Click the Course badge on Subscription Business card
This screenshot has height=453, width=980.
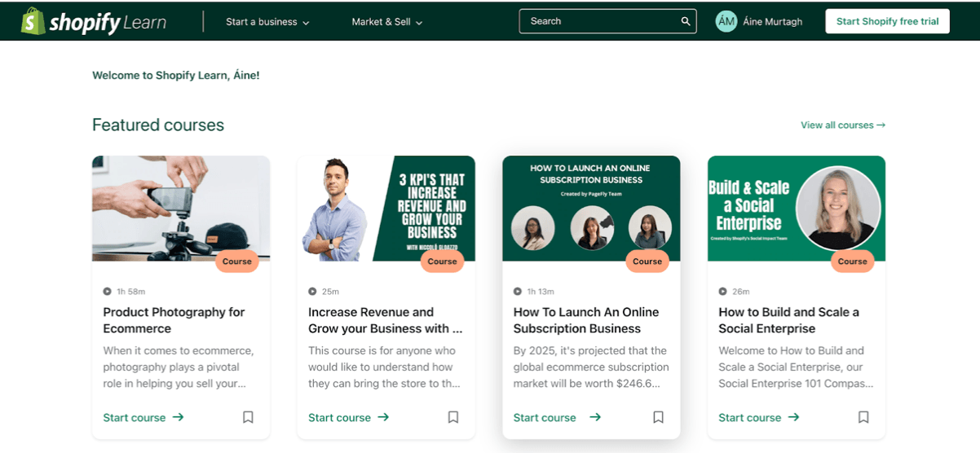coord(647,262)
